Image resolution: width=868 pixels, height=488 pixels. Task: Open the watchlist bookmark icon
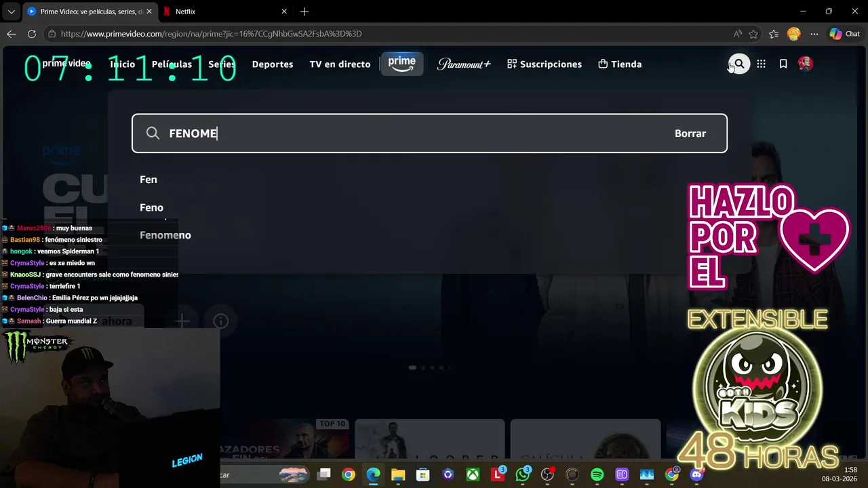coord(783,64)
